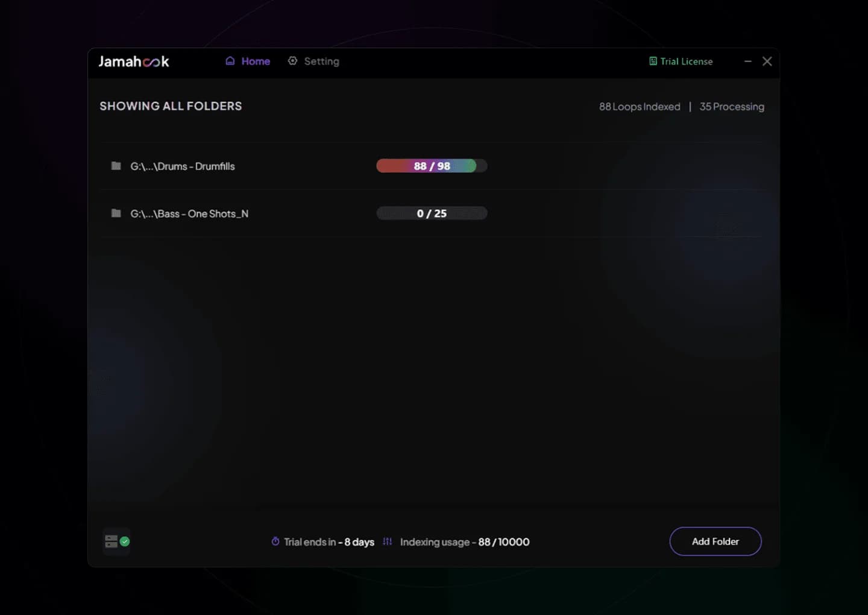Click the Setting gear icon
The image size is (868, 615).
(292, 61)
